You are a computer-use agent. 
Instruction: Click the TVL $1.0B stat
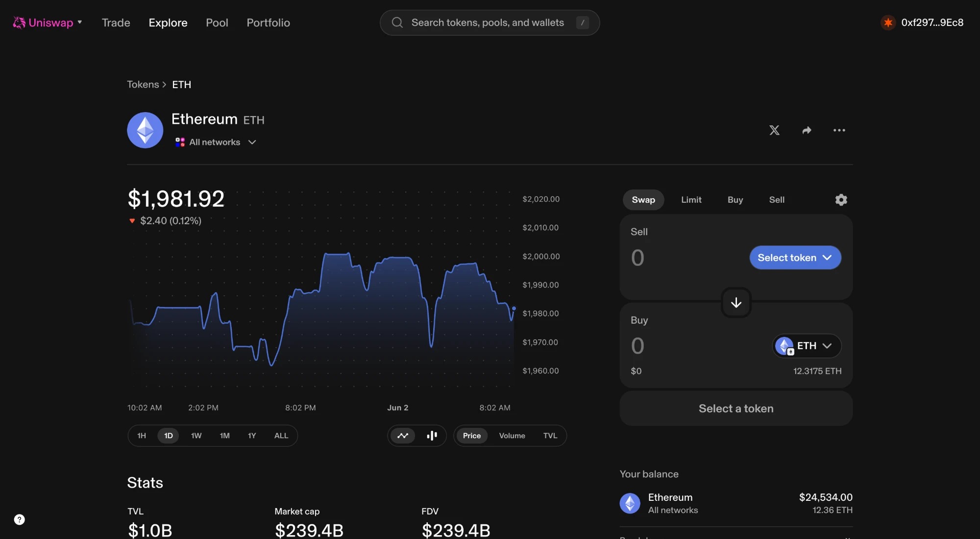point(150,522)
